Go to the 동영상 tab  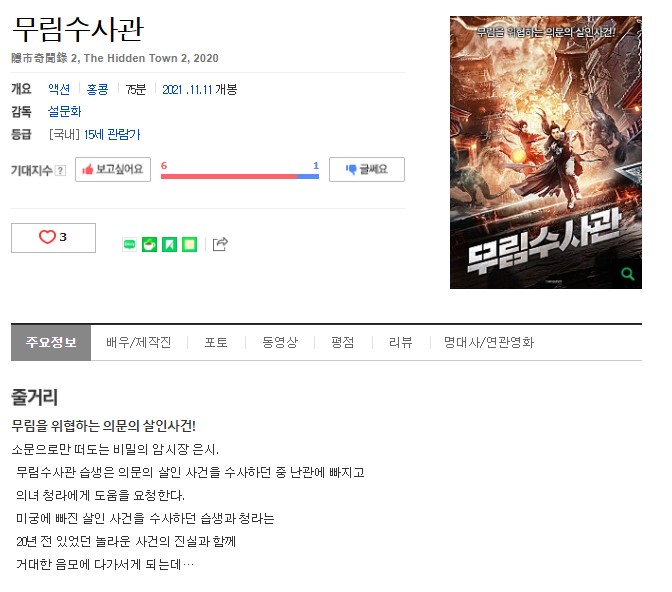[280, 343]
